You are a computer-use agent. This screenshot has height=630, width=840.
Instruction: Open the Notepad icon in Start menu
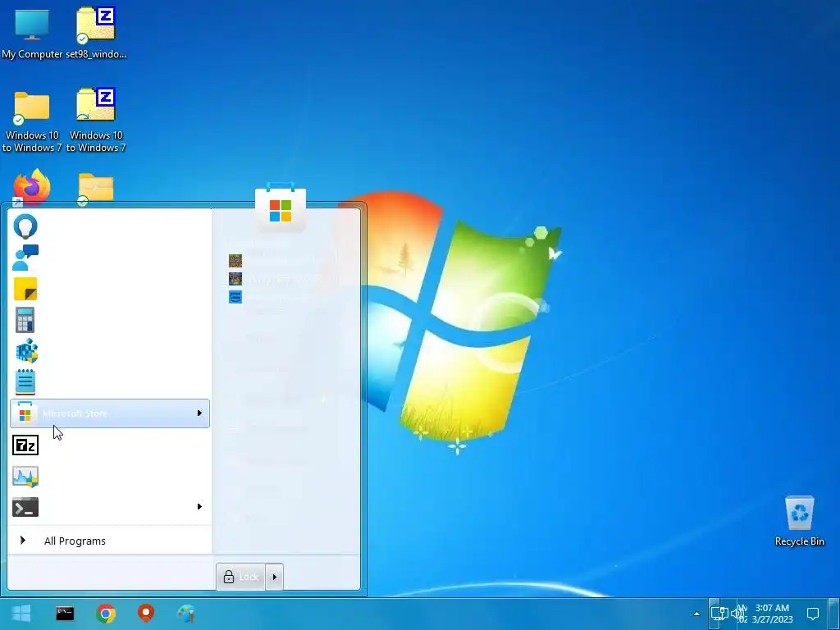coord(25,382)
